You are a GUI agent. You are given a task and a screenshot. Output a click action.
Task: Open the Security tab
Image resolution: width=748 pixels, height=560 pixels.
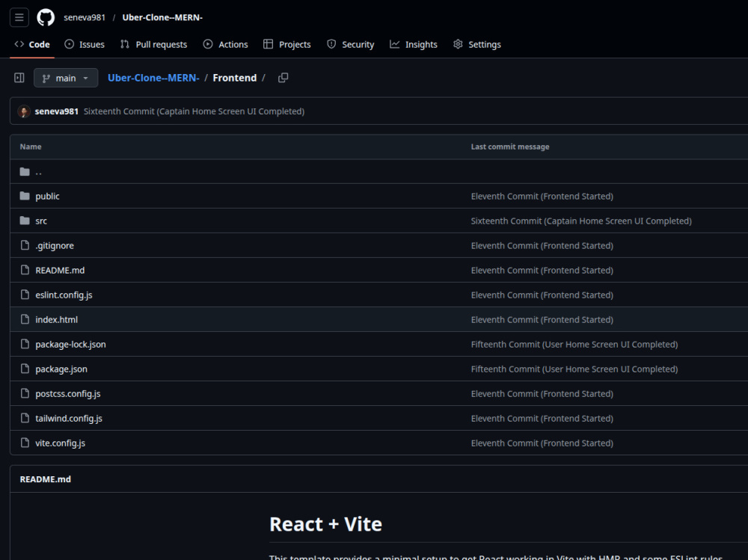tap(351, 44)
